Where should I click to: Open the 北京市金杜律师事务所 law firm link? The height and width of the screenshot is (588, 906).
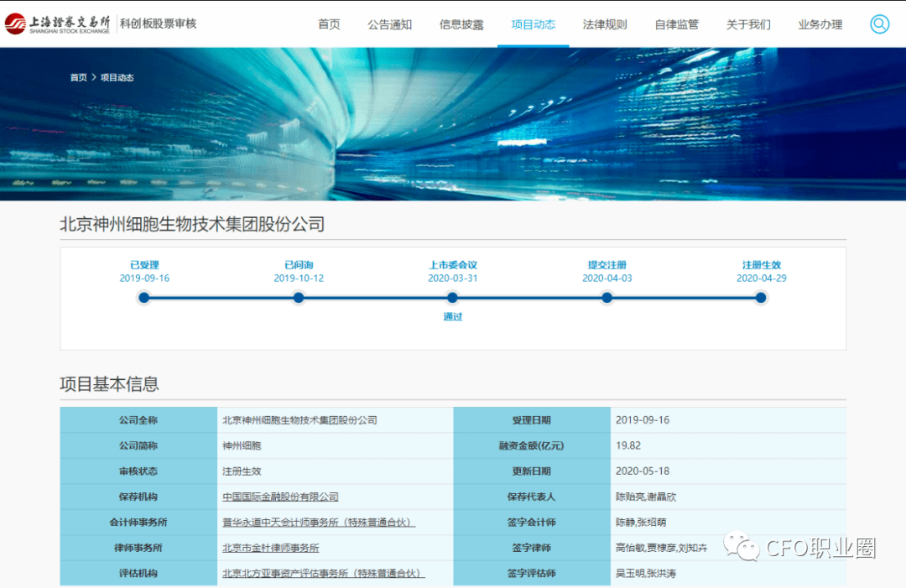point(273,547)
